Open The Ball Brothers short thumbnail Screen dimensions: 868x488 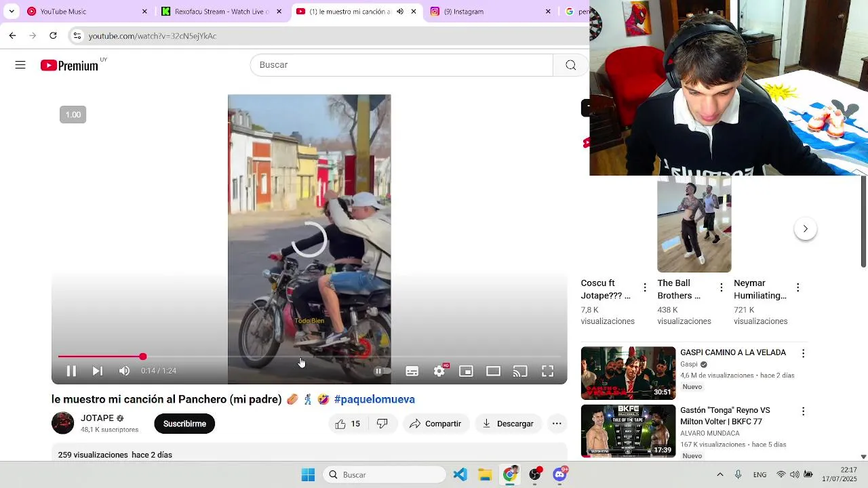click(694, 224)
